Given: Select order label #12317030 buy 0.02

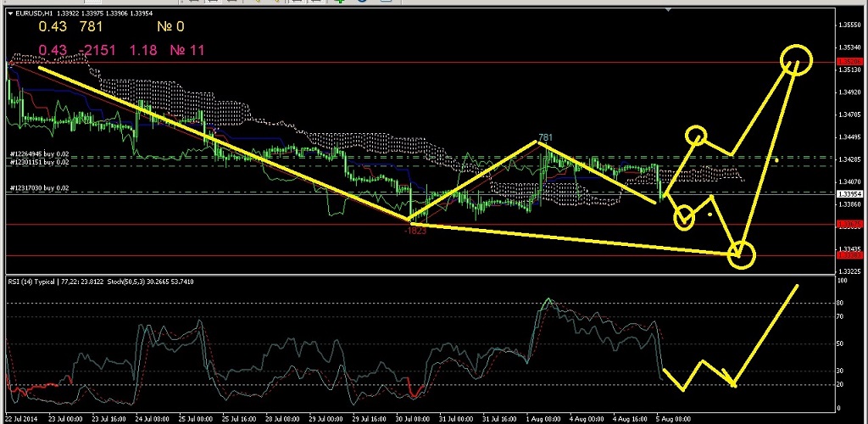Looking at the screenshot, I should [38, 188].
